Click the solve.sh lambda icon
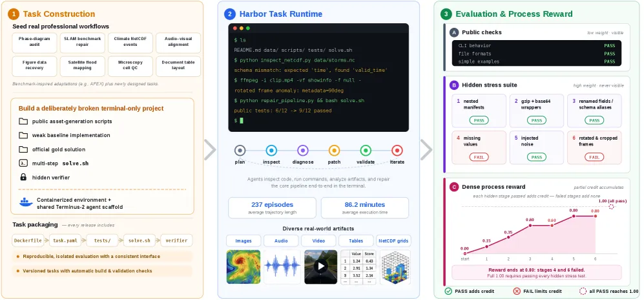Viewport: 644px width, 300px height. 23,163
